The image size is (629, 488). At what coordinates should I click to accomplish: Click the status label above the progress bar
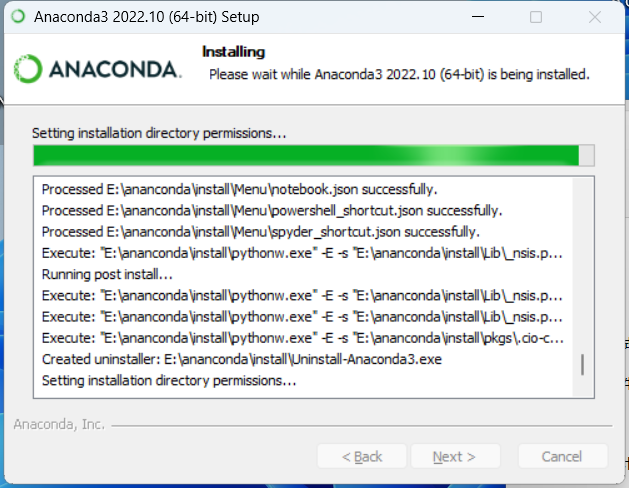(159, 132)
